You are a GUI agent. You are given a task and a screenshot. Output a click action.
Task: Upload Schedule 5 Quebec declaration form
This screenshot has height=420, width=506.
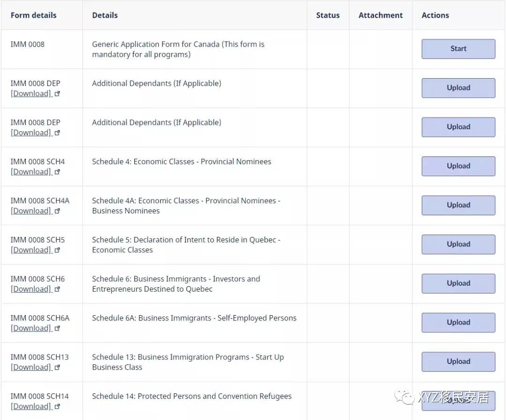pos(458,244)
